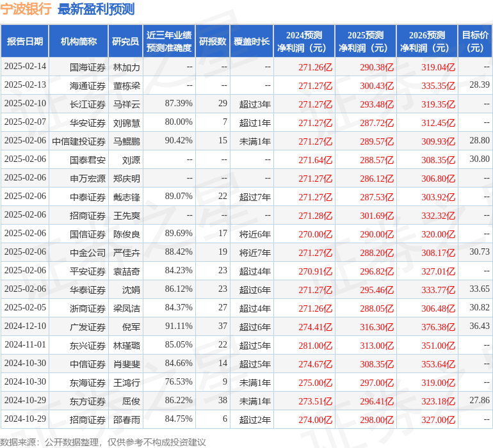Click researcher name 邵春雨

click(x=126, y=420)
